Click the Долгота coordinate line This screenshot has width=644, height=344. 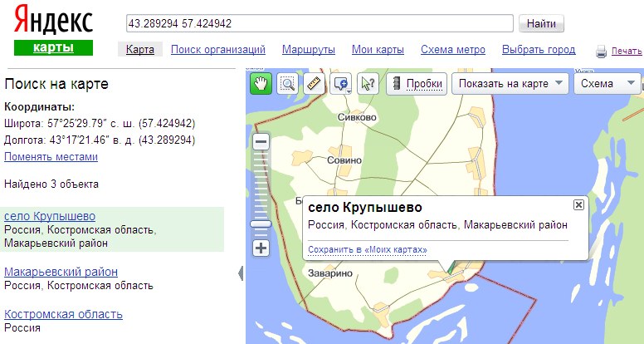(100, 140)
